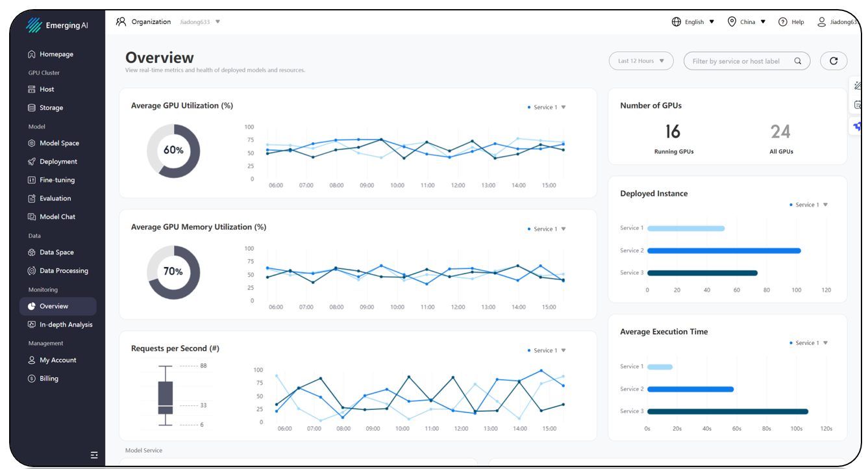Collapse sidebar using bottom menu icon
This screenshot has height=469, width=868.
pos(94,455)
